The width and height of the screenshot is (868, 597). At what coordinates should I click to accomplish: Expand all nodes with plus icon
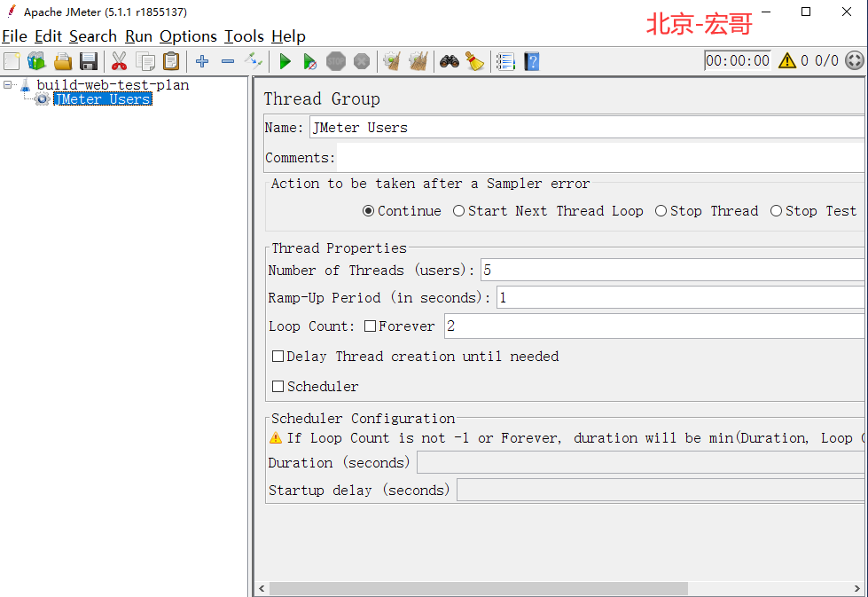click(x=202, y=61)
